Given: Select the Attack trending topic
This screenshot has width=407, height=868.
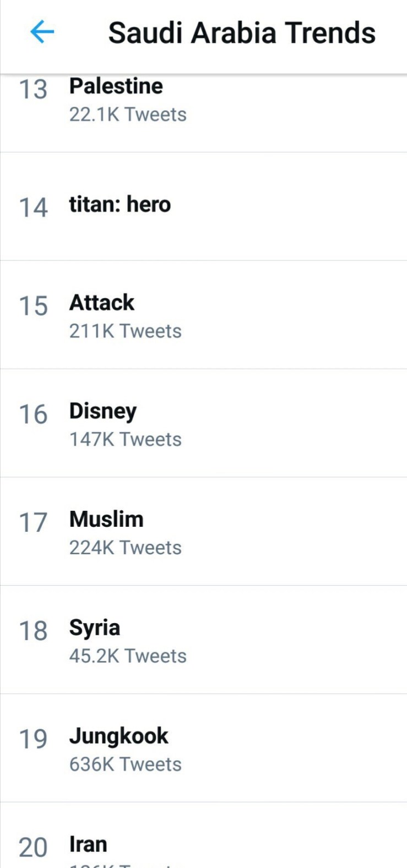Looking at the screenshot, I should [102, 303].
